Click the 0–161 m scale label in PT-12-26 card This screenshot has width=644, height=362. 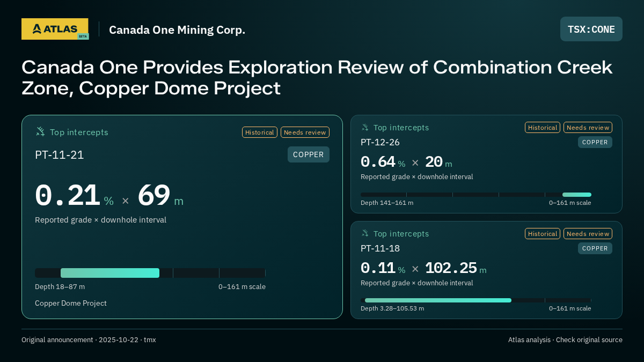pos(570,203)
